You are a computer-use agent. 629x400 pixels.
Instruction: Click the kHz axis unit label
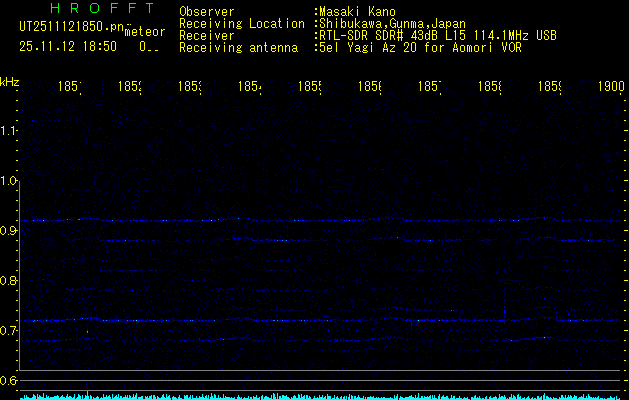(10, 81)
